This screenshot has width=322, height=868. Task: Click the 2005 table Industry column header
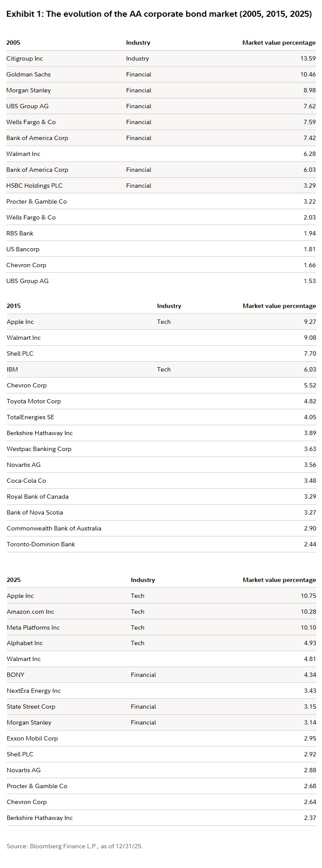[x=138, y=43]
